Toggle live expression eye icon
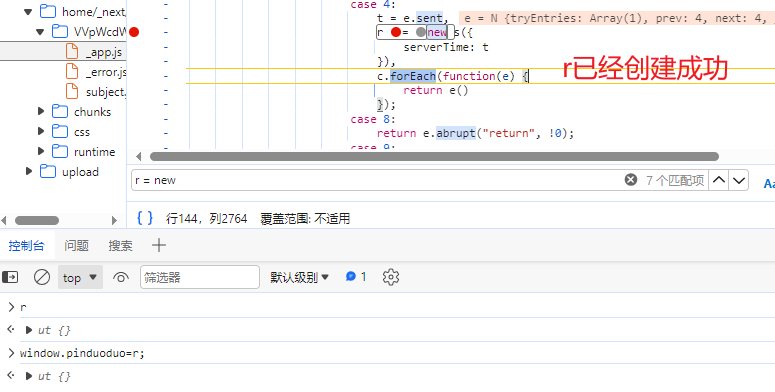This screenshot has height=392, width=775. (x=121, y=277)
